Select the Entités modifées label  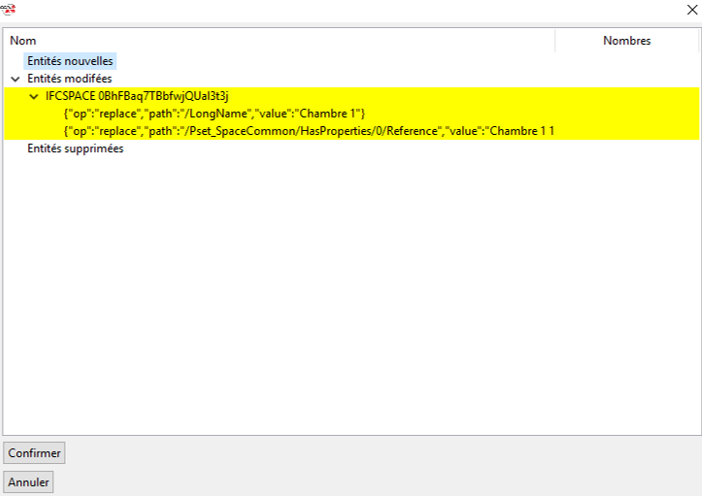point(69,79)
